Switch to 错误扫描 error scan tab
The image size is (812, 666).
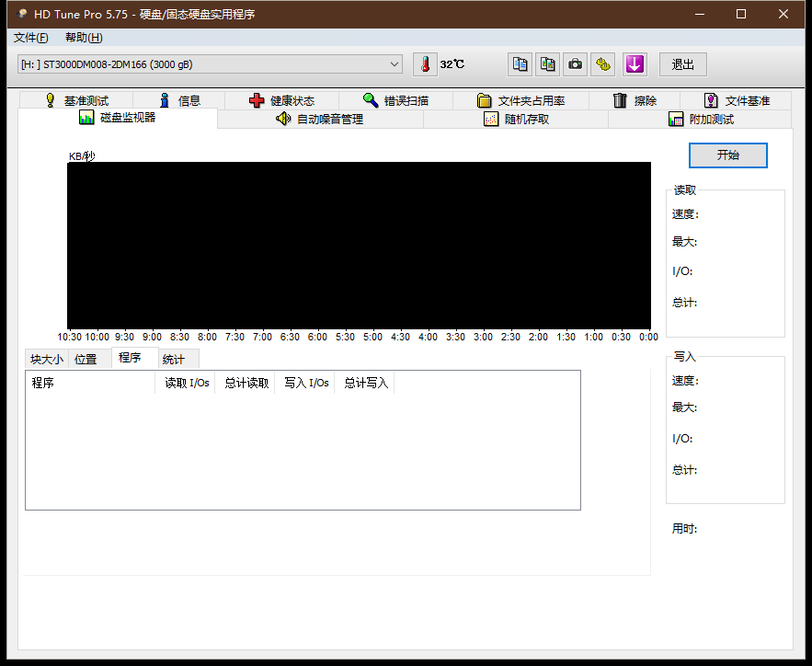pos(395,100)
